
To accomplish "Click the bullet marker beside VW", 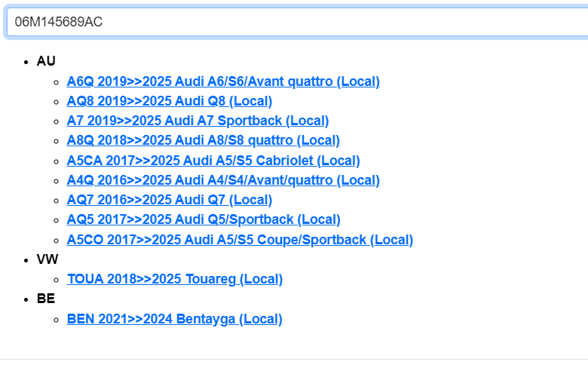I will click(26, 260).
